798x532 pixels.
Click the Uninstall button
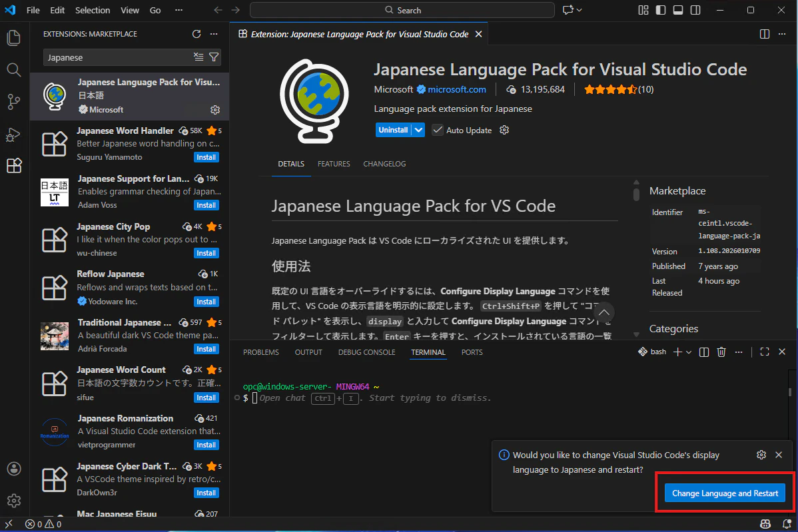(394, 131)
